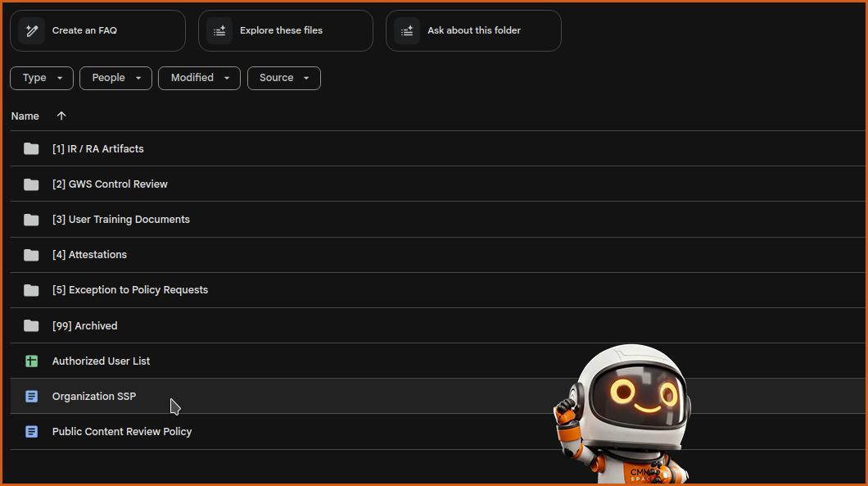This screenshot has height=486, width=868.
Task: Sort the list by the Name column header
Action: click(25, 116)
